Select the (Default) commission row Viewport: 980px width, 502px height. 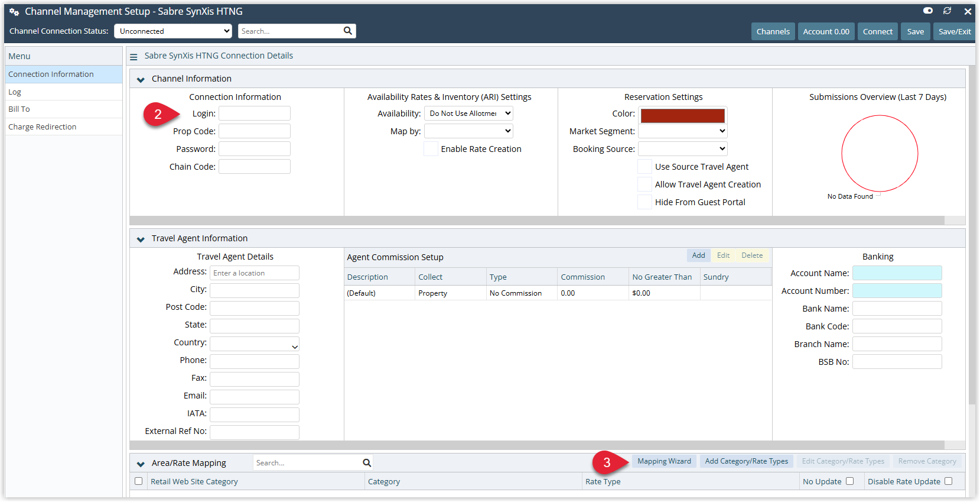(x=558, y=293)
